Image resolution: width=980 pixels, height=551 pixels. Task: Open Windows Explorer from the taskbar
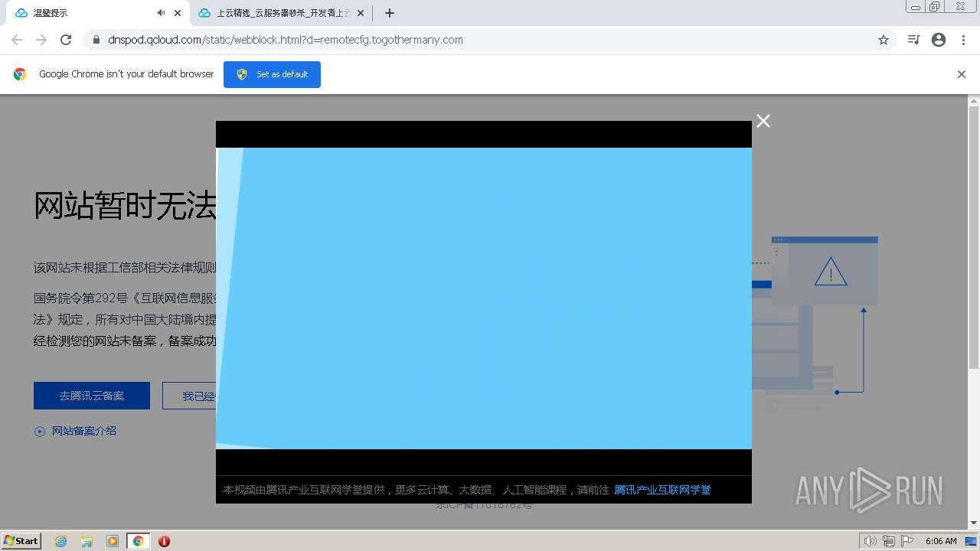87,541
